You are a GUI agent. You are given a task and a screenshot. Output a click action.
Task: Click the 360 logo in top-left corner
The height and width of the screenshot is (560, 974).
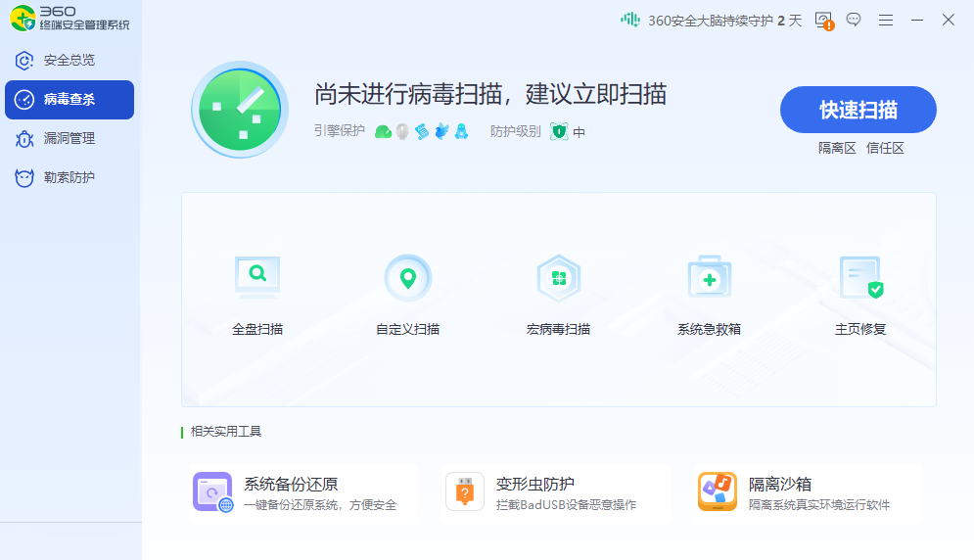click(x=23, y=17)
